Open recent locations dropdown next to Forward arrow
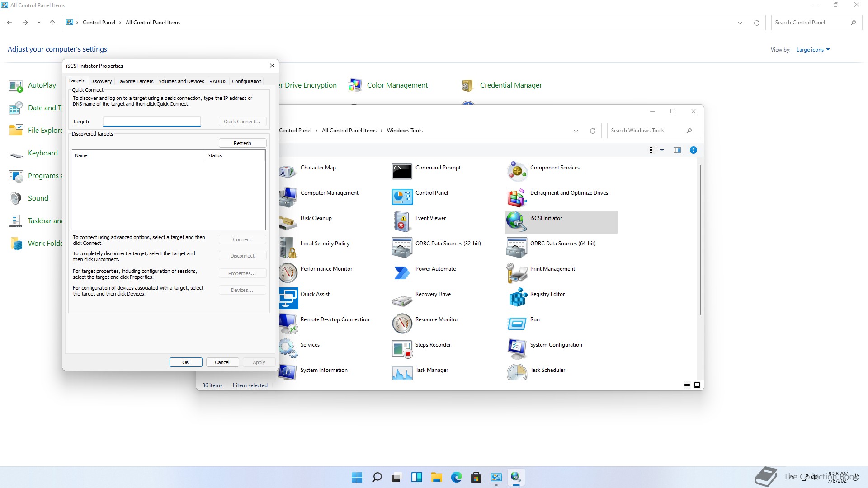Image resolution: width=868 pixels, height=488 pixels. click(39, 23)
